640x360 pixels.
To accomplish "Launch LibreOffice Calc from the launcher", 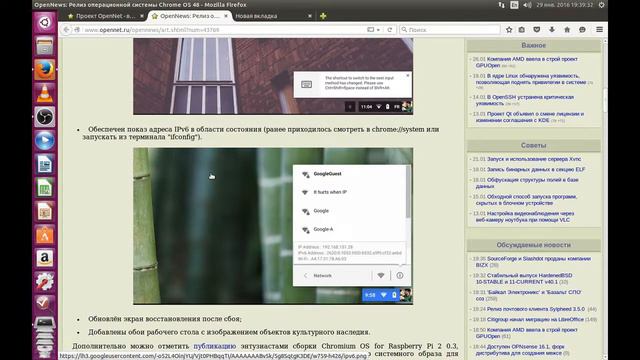I will pyautogui.click(x=44, y=188).
